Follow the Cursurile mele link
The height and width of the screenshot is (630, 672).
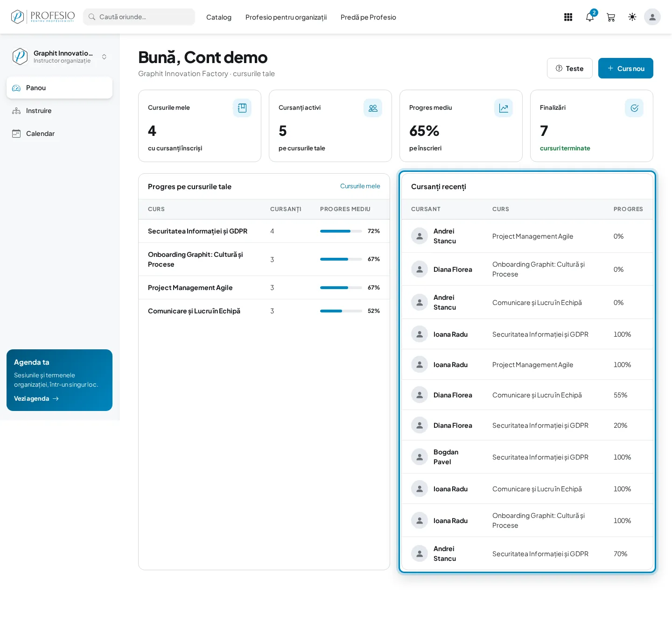(360, 186)
